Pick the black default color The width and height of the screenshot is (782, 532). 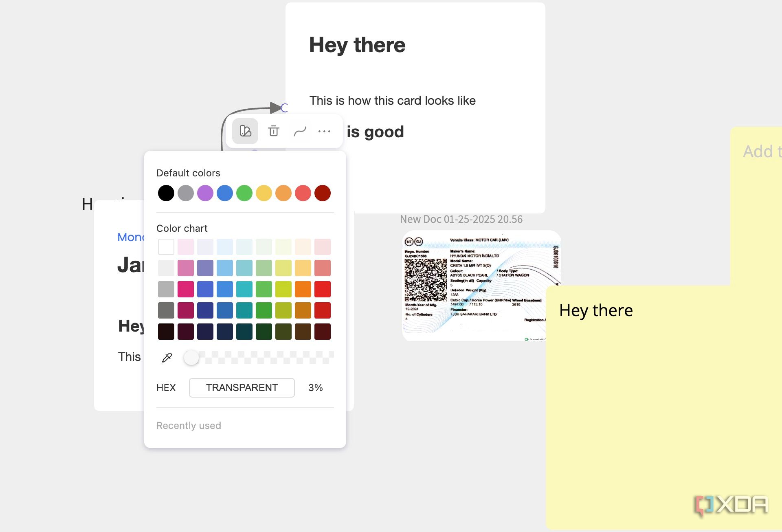point(166,193)
